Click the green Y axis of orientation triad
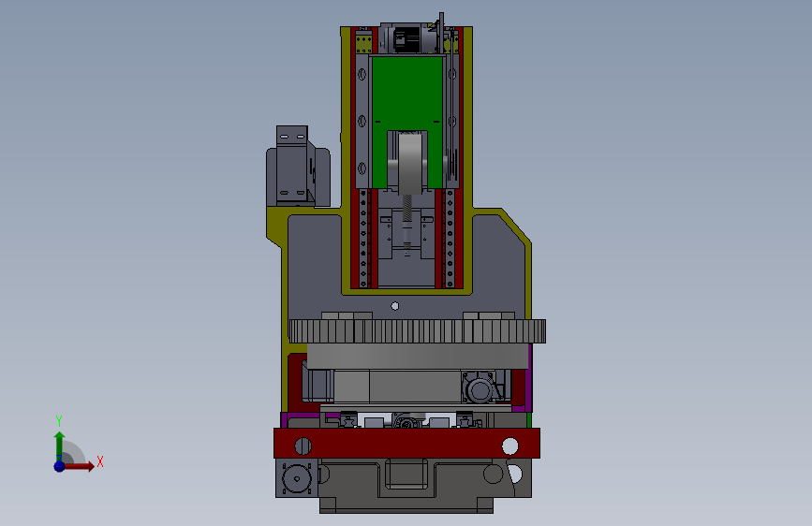The width and height of the screenshot is (812, 526). [x=59, y=446]
